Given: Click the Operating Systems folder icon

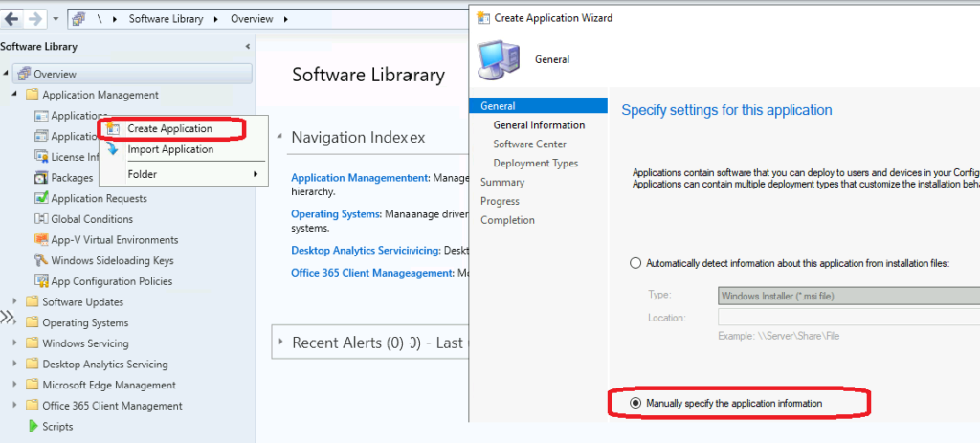Looking at the screenshot, I should click(x=33, y=322).
